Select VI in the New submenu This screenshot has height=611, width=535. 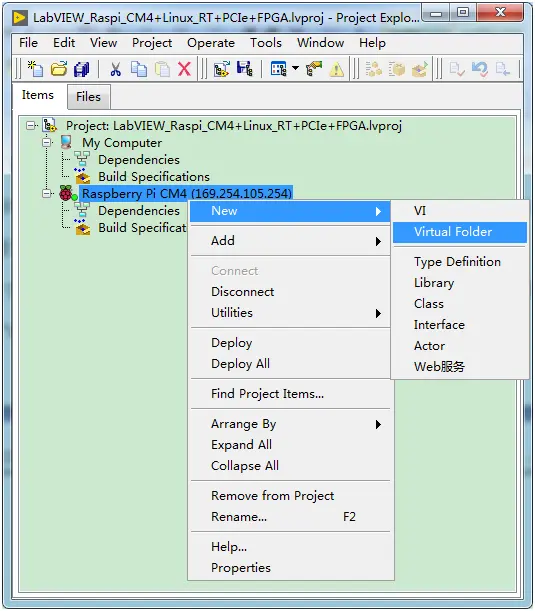tap(460, 211)
